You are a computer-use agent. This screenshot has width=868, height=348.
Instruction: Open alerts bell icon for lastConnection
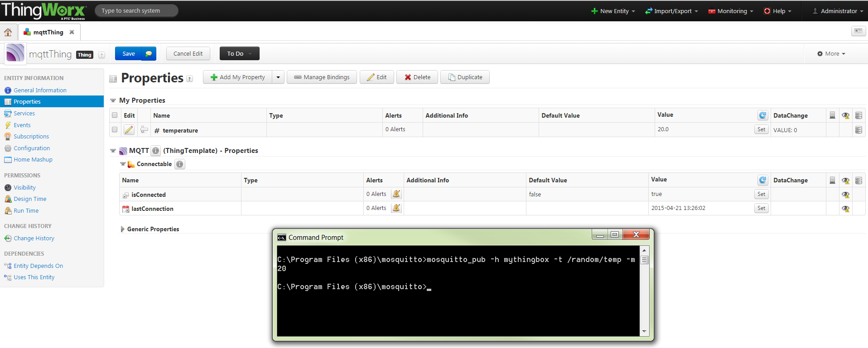tap(396, 208)
